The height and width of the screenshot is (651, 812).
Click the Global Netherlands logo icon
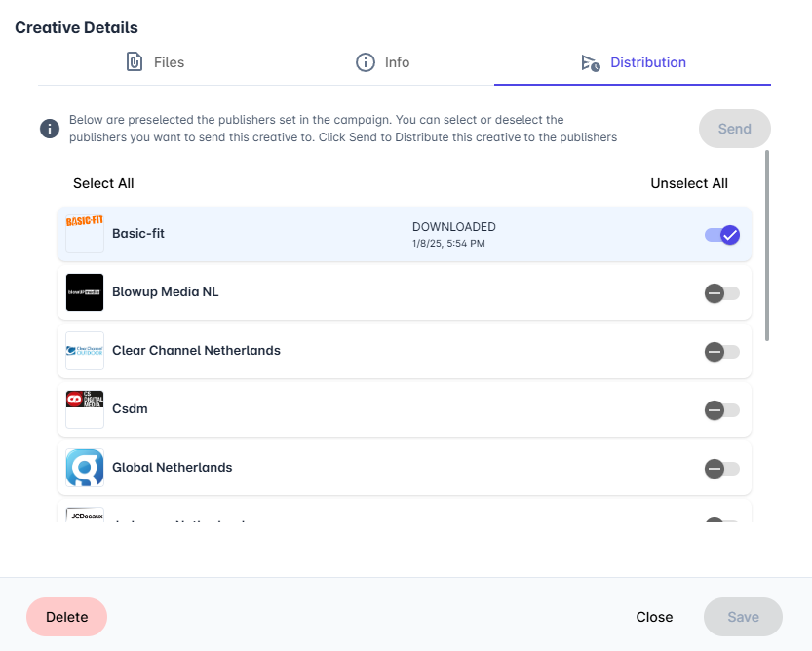coord(85,468)
